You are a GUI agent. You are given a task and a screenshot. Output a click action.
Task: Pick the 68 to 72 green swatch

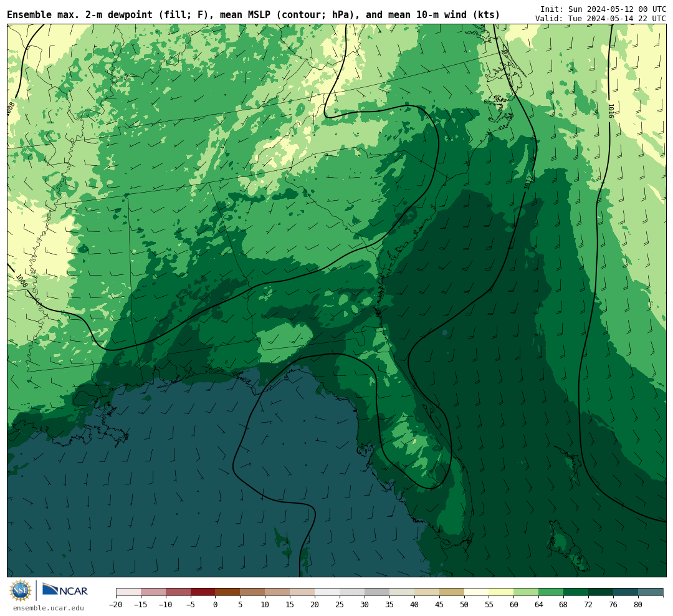pyautogui.click(x=576, y=592)
